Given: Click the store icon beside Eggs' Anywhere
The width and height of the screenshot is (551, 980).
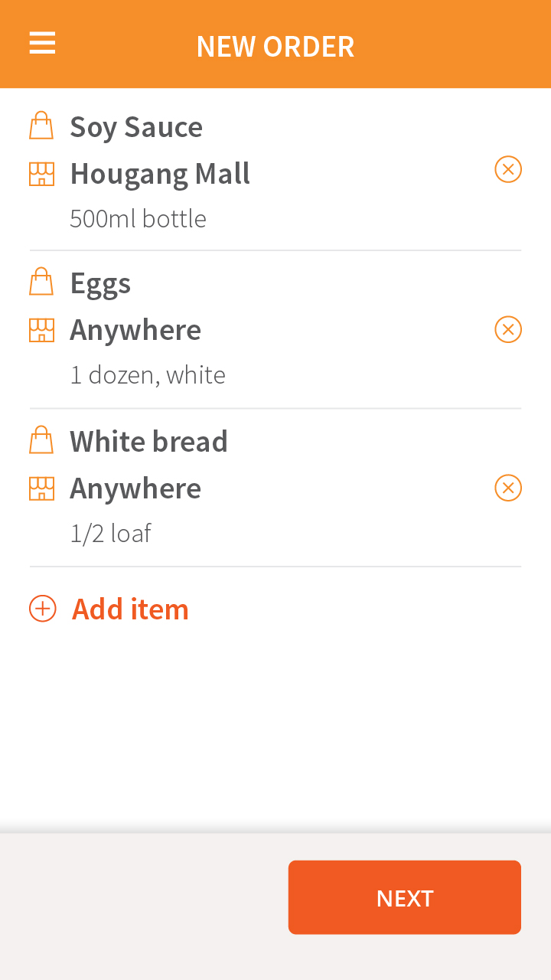Looking at the screenshot, I should click(41, 330).
